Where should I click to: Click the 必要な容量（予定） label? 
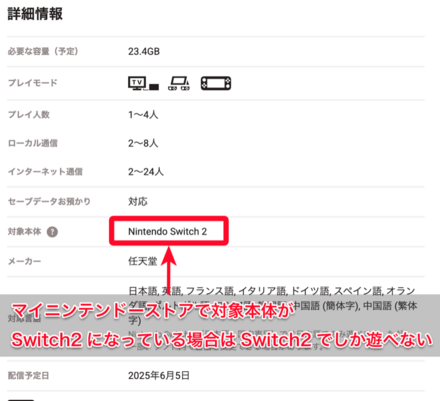[x=43, y=51]
